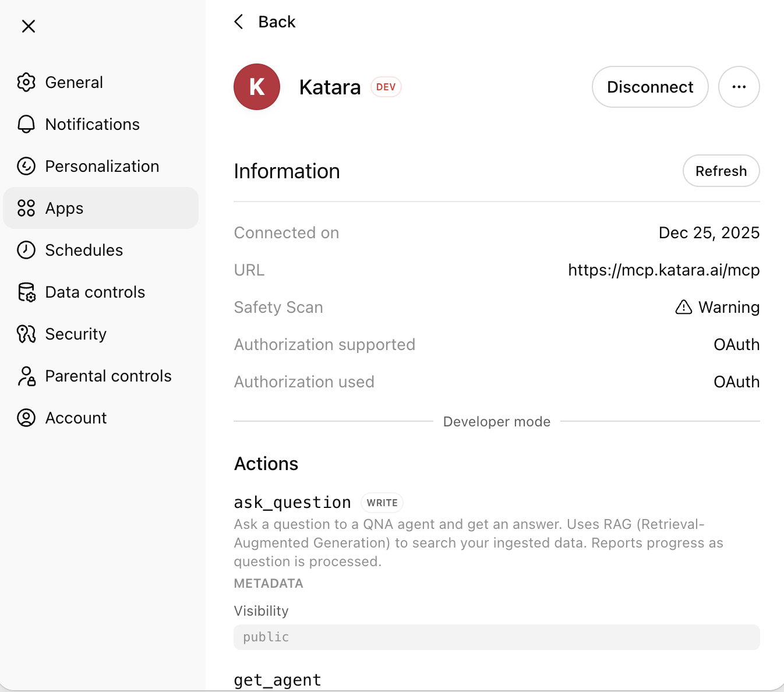This screenshot has height=692, width=784.
Task: Click the WRITE badge on ask_question
Action: [382, 503]
